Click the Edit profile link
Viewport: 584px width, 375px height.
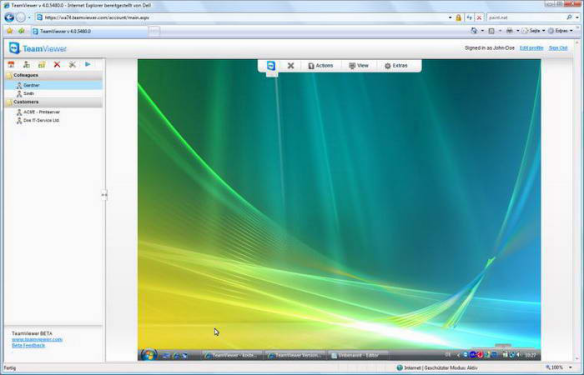(531, 48)
